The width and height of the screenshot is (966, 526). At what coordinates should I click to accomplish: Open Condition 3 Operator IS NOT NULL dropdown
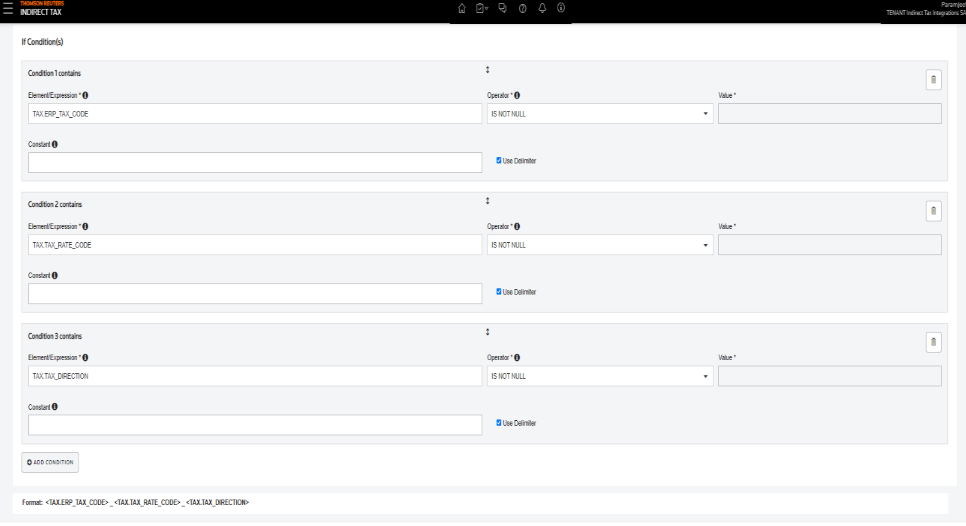[599, 376]
